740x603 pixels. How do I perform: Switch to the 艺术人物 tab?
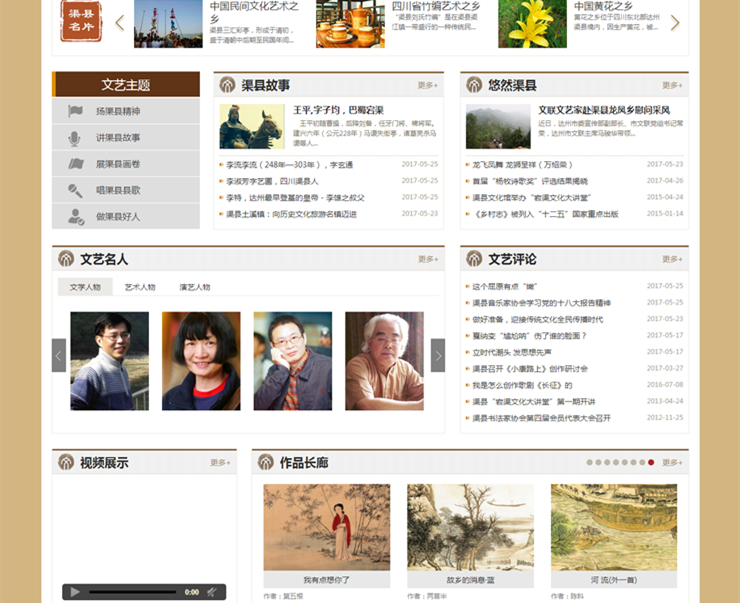(140, 287)
